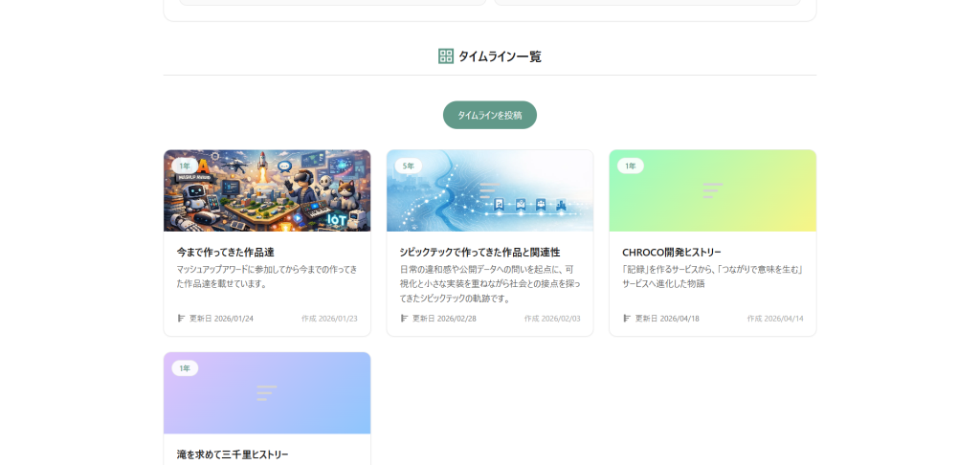Click the 5年 badge on シビックテック card

click(x=408, y=166)
